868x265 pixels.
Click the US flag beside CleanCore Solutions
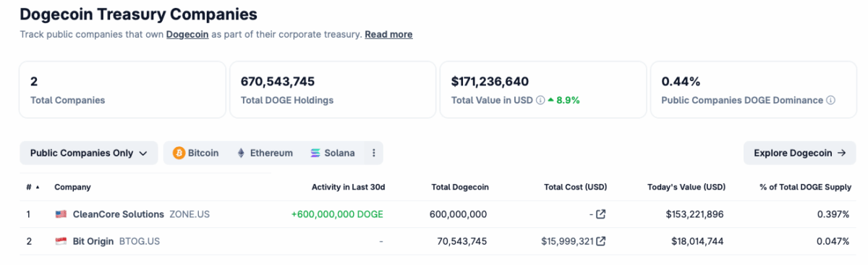[61, 214]
